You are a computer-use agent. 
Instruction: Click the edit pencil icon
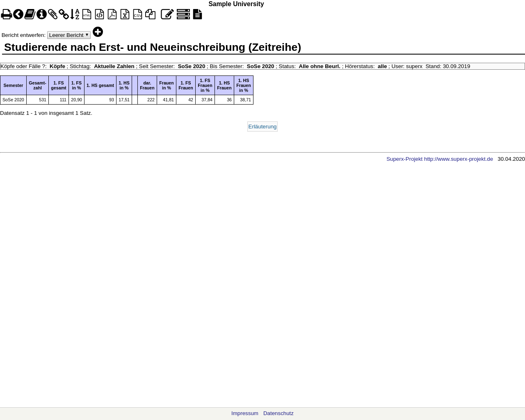pyautogui.click(x=167, y=15)
